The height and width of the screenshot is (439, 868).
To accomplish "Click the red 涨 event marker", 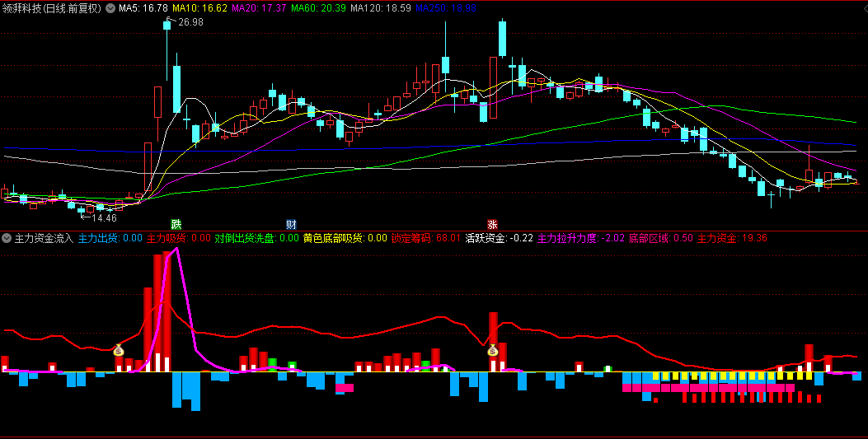I will [x=492, y=225].
